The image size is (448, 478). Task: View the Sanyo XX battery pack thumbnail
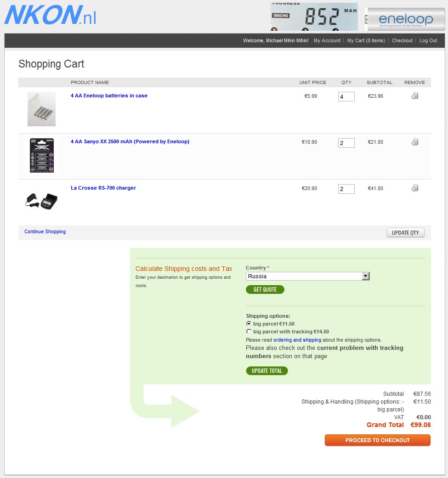[x=42, y=156]
